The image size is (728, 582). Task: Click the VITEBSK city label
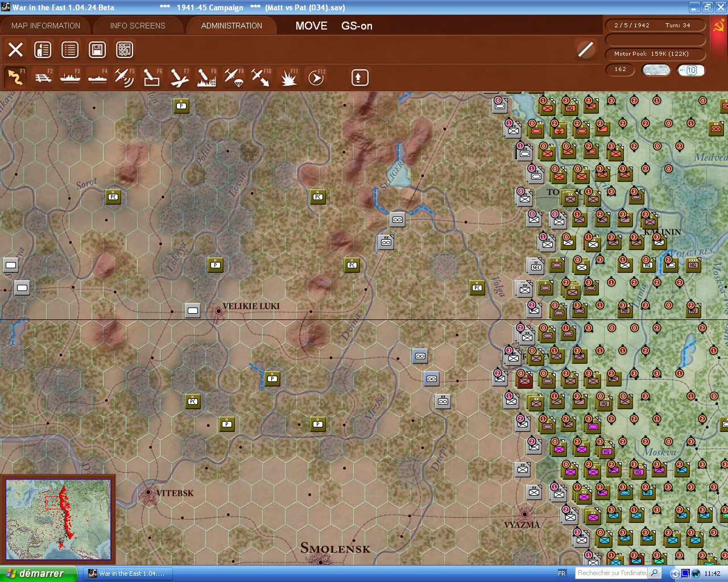(x=175, y=493)
